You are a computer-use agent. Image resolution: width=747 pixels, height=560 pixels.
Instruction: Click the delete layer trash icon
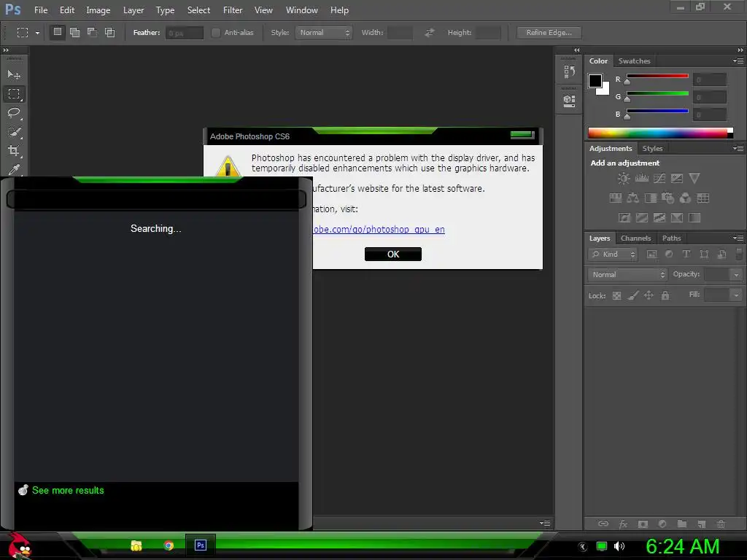tap(721, 524)
